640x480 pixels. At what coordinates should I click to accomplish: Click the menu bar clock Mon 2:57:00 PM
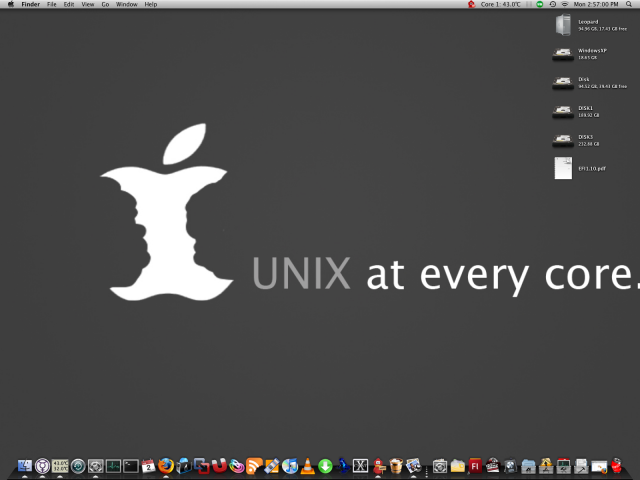596,4
